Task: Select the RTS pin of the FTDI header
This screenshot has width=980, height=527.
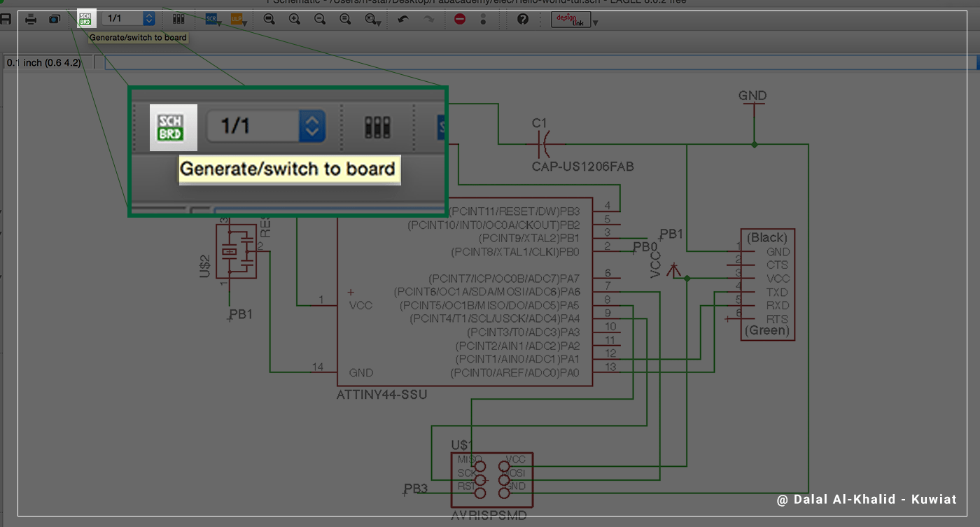Action: [778, 319]
